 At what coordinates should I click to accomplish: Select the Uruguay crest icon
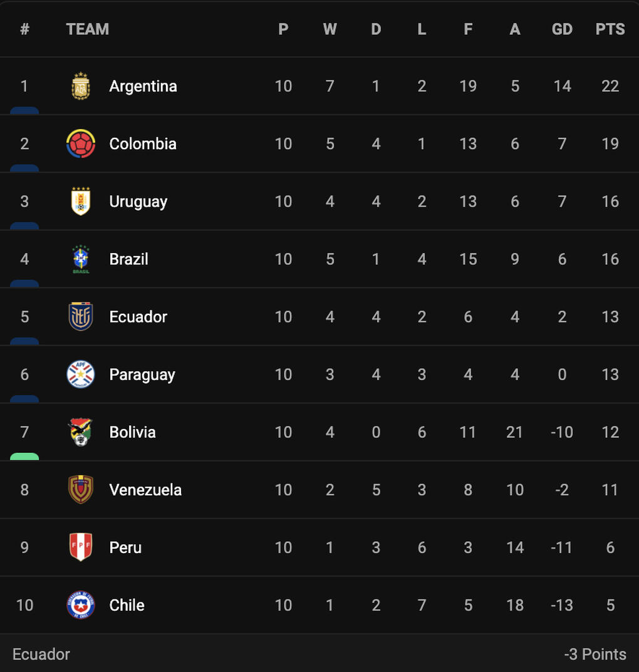[81, 202]
